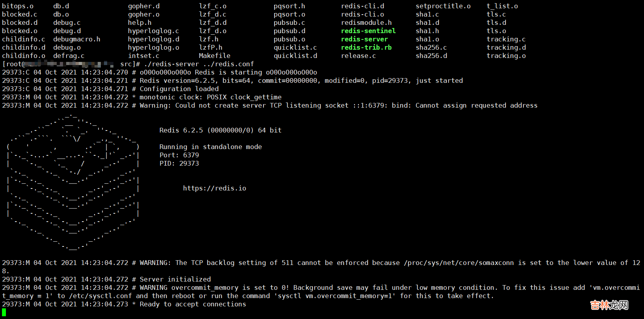Select the debugmacro.h file name
Screen dimensions: 644x319
click(x=77, y=39)
